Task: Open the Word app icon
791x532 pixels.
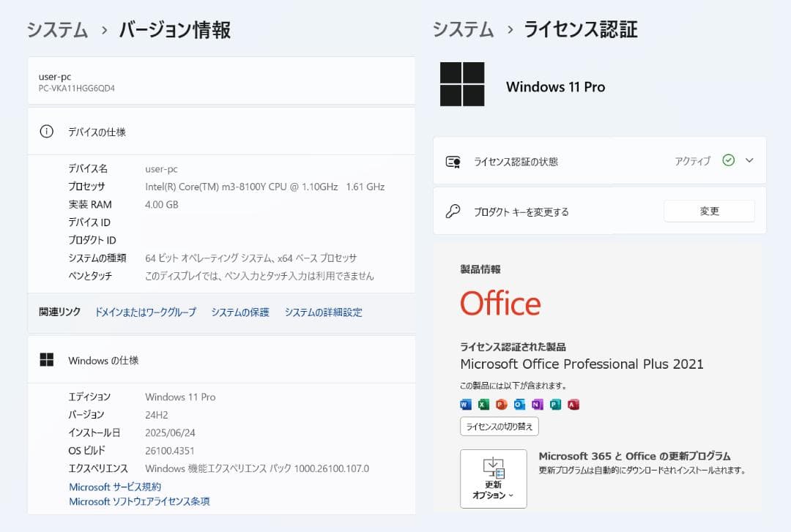Action: tap(465, 404)
